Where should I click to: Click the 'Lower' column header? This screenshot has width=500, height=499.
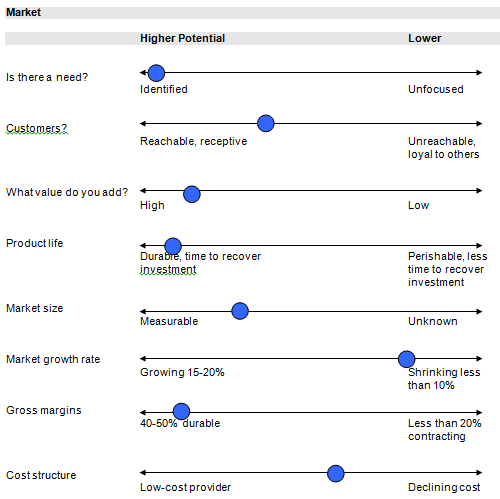pyautogui.click(x=425, y=38)
